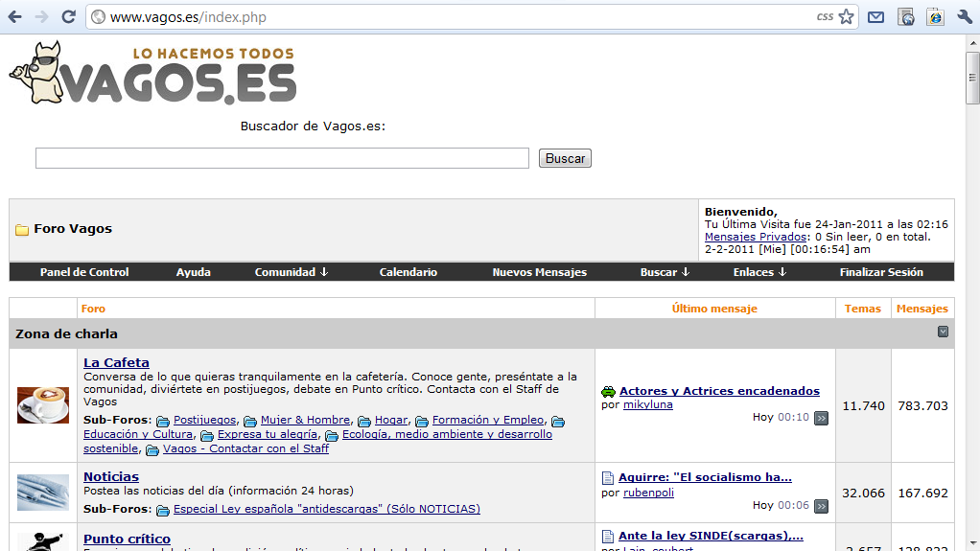Click the document icon beside Aguirre thread
Screen dimensions: 980x551
click(608, 478)
